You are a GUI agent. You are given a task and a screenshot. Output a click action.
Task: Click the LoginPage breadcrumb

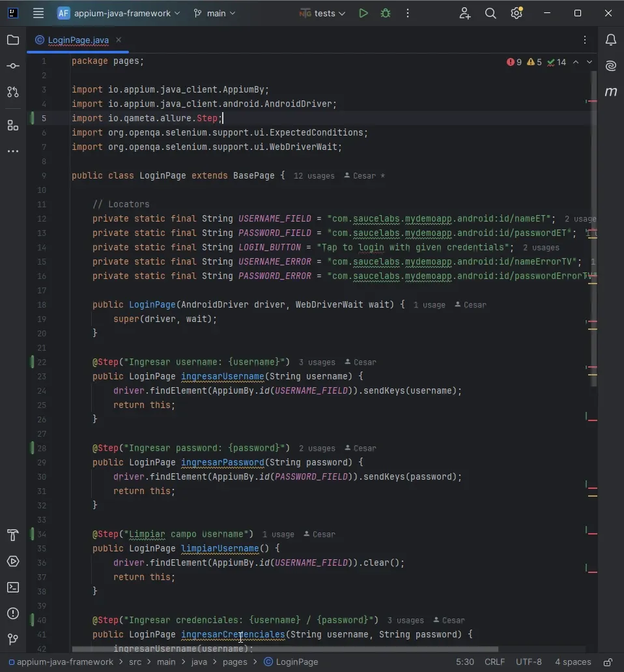coord(291,662)
